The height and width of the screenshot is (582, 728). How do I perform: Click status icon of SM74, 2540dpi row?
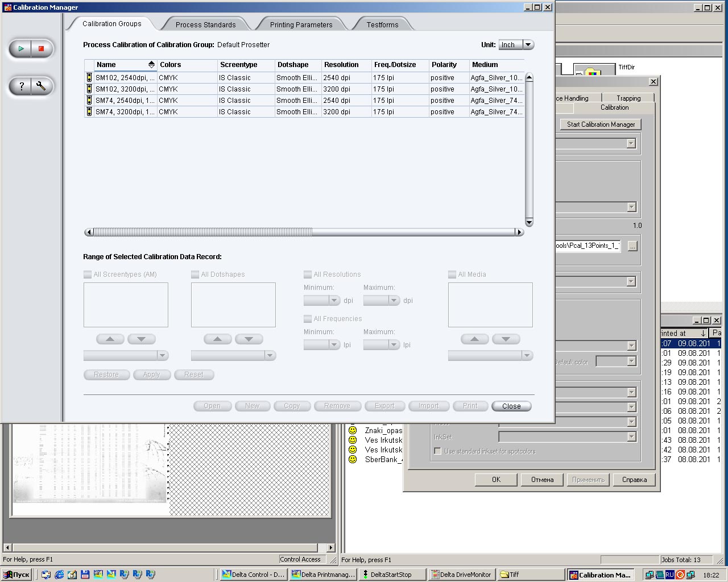click(89, 101)
